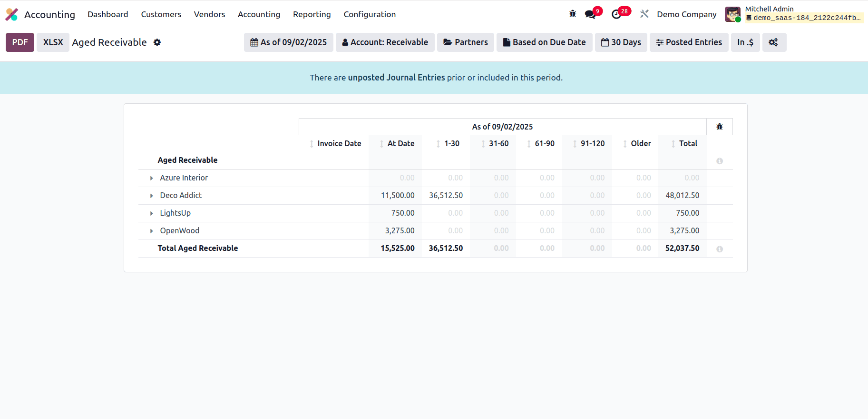Open the Configuration menu

pos(370,14)
